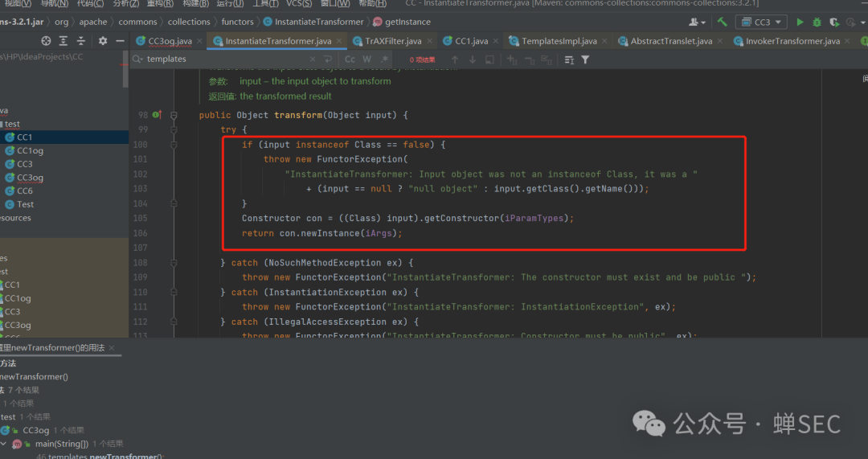
Task: Click the Build project hammer icon
Action: pos(723,22)
